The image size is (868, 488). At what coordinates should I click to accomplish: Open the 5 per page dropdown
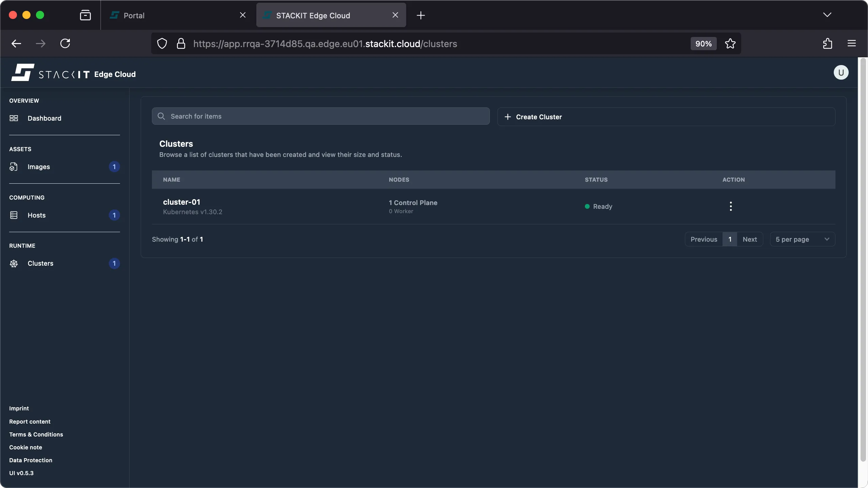pos(802,239)
